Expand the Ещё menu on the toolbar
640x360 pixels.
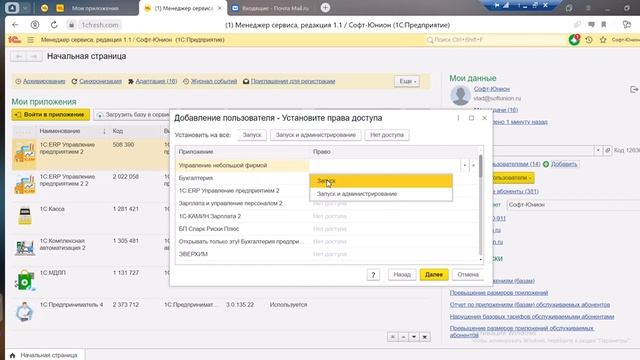pos(407,81)
